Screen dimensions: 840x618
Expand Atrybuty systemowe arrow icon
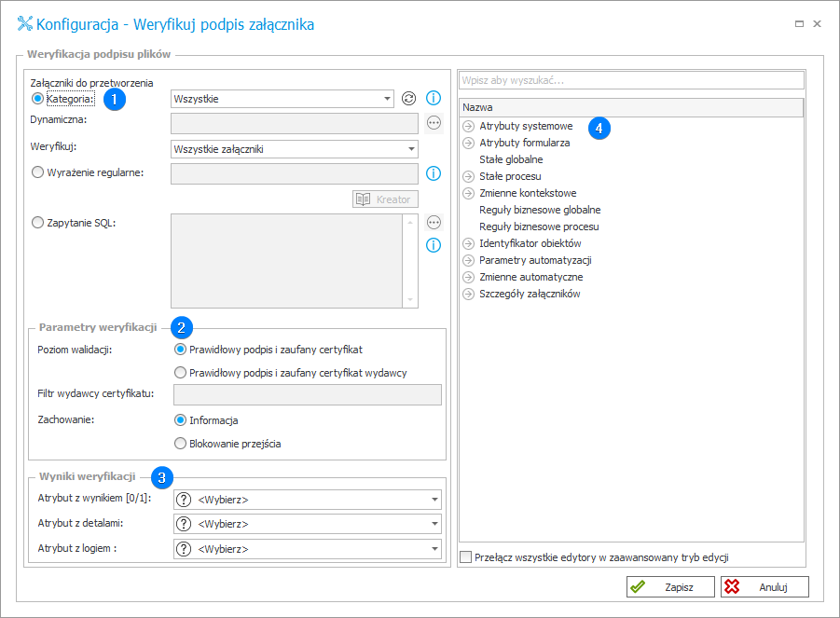(x=469, y=127)
